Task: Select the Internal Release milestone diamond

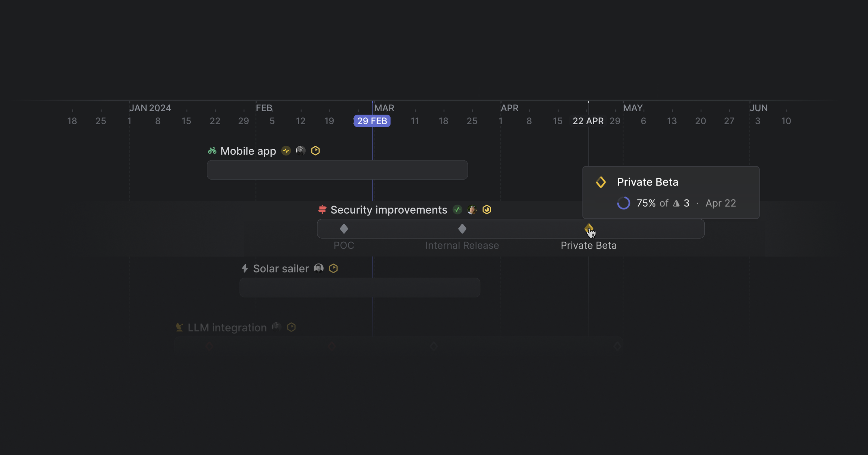Action: pyautogui.click(x=462, y=229)
